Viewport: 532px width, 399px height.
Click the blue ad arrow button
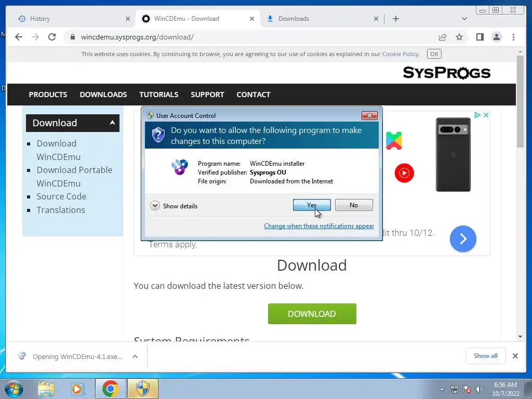tap(463, 239)
